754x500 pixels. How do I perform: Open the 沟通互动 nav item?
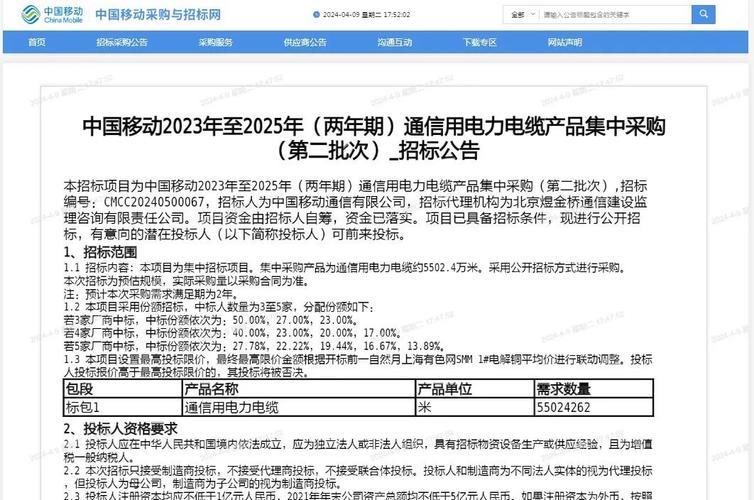click(394, 42)
